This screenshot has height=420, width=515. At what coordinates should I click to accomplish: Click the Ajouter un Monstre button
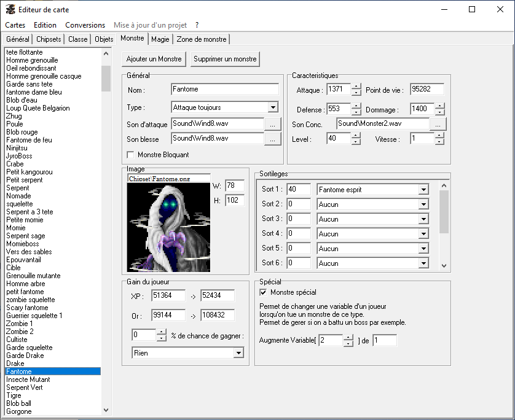(x=154, y=59)
